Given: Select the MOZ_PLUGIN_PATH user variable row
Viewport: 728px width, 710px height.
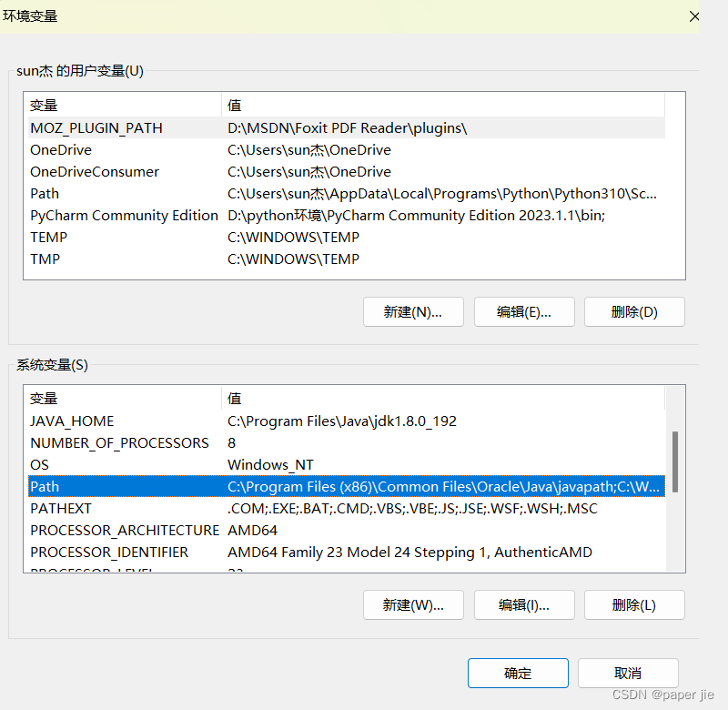Looking at the screenshot, I should click(x=347, y=127).
